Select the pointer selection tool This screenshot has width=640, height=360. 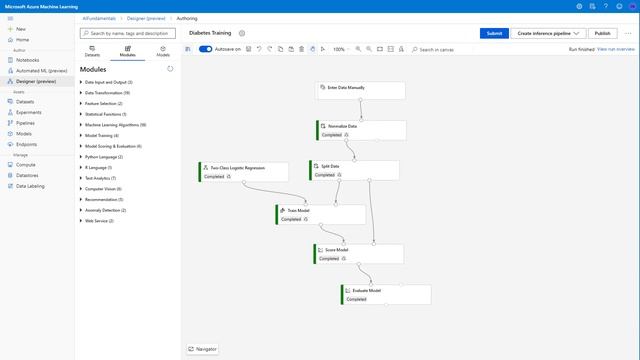(x=323, y=49)
